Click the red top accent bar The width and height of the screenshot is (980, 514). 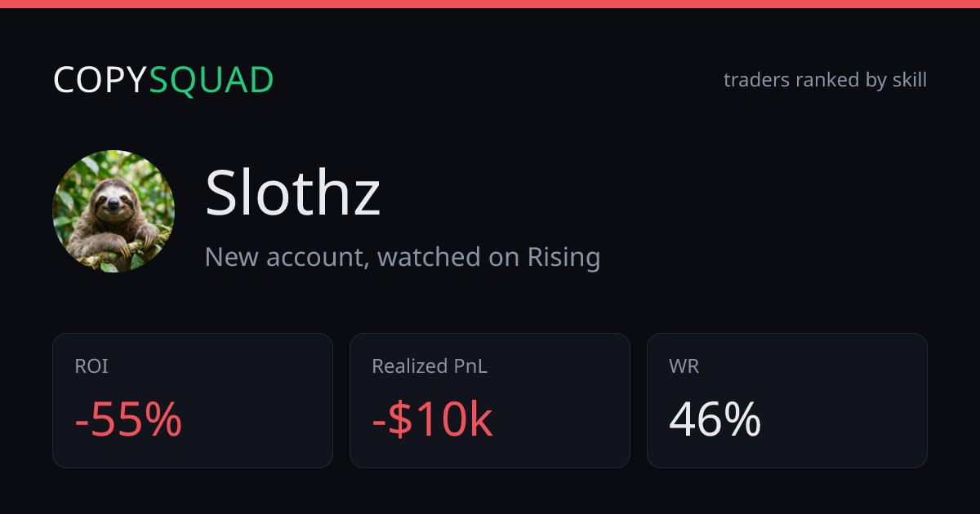coord(490,4)
